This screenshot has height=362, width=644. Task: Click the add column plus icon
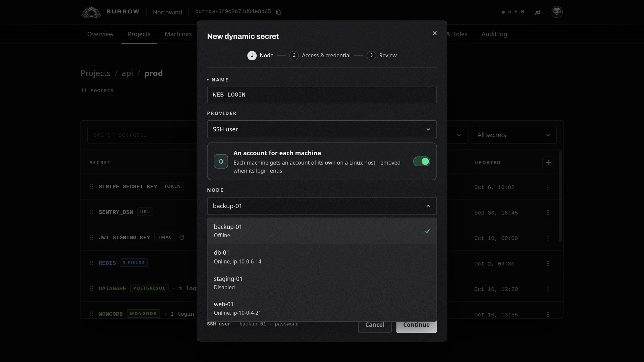pos(548,163)
